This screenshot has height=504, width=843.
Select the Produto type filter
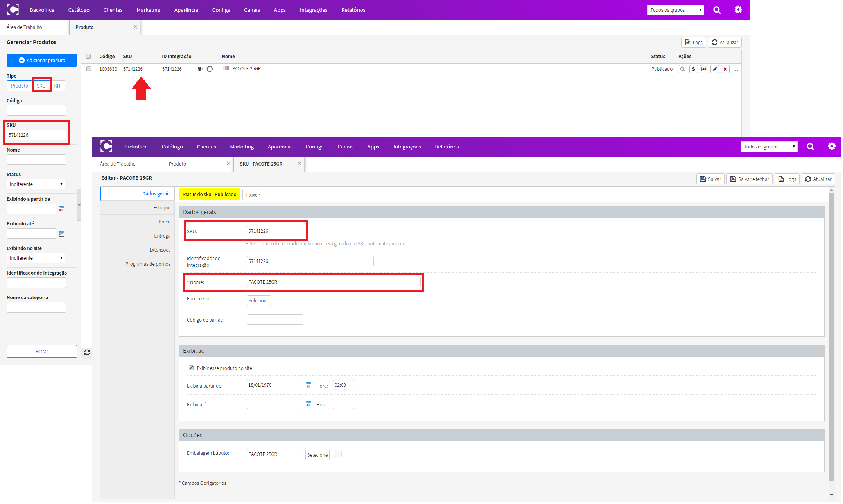pyautogui.click(x=20, y=86)
